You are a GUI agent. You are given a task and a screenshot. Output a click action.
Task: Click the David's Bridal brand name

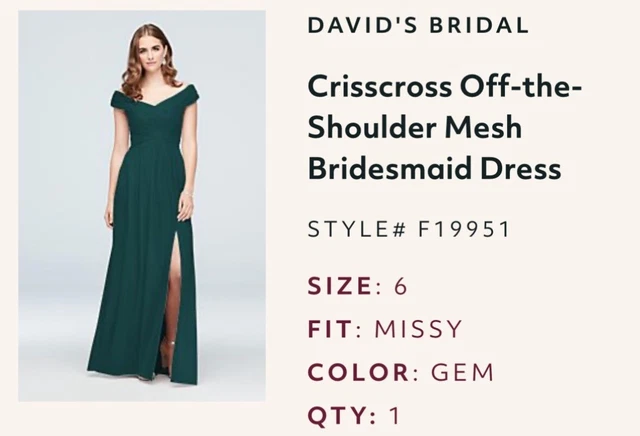418,25
